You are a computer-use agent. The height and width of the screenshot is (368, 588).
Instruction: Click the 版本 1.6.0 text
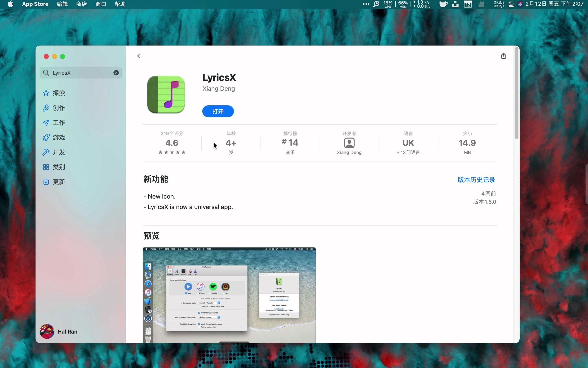point(485,202)
